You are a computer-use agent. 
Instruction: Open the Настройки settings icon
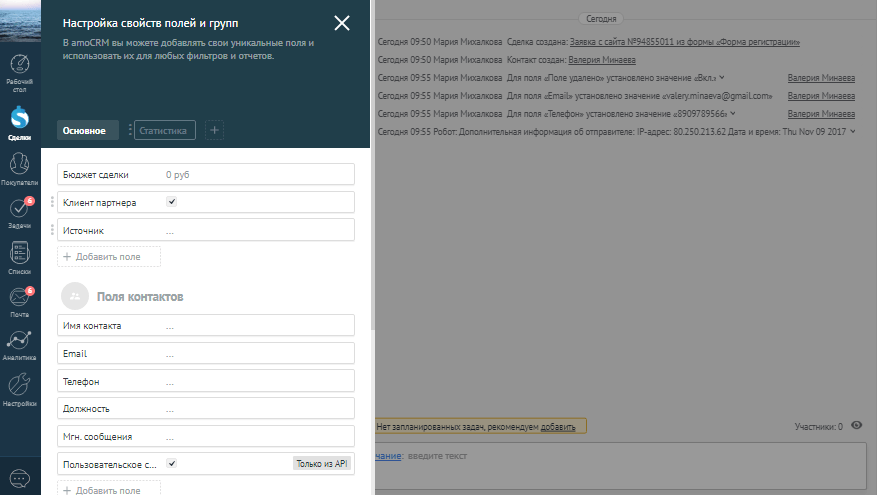20,386
